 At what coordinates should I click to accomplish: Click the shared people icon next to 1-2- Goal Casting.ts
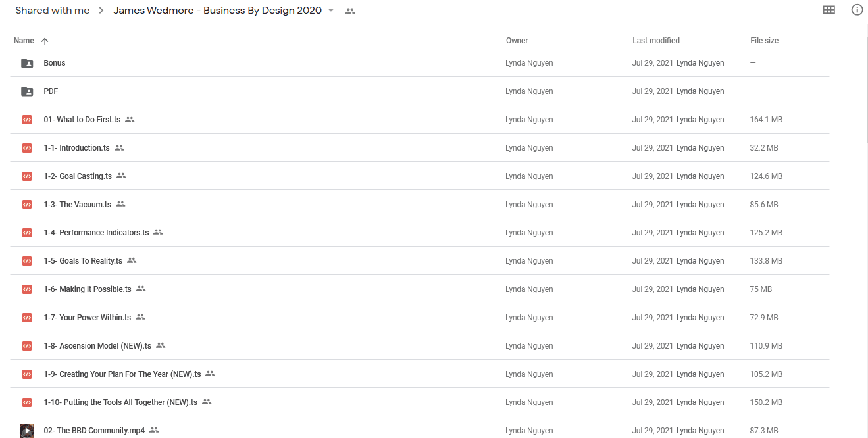click(x=121, y=176)
